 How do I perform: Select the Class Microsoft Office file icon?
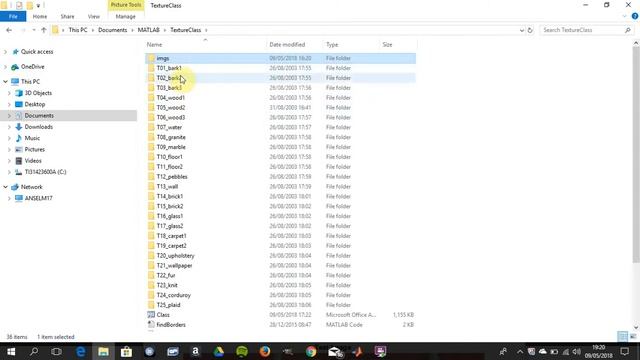click(151, 315)
